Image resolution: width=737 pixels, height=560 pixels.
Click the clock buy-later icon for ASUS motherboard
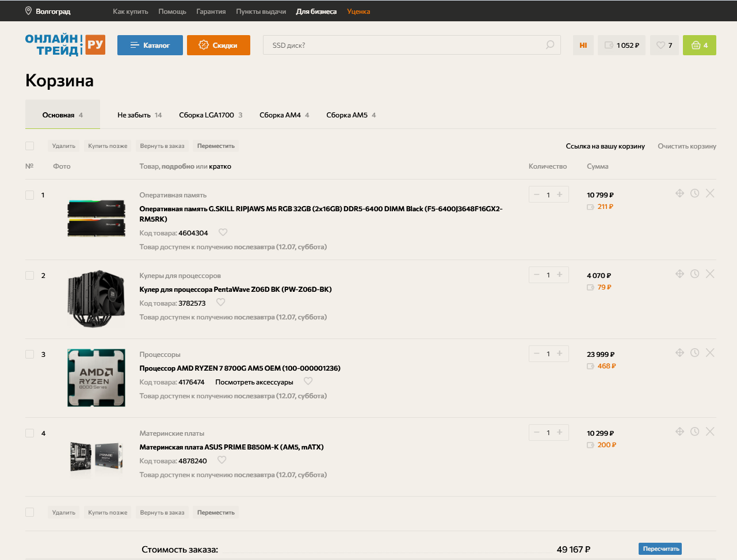[x=695, y=432]
